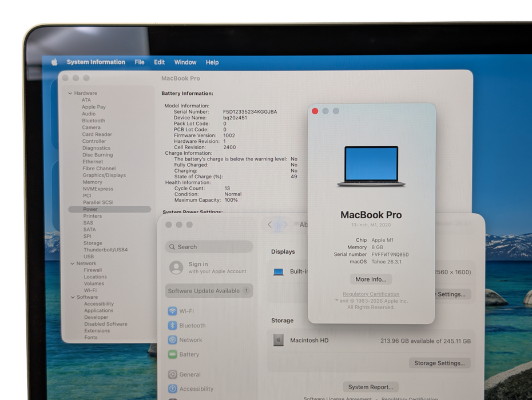532x400 pixels.
Task: Click the Battery icon in Settings sidebar
Action: (172, 354)
